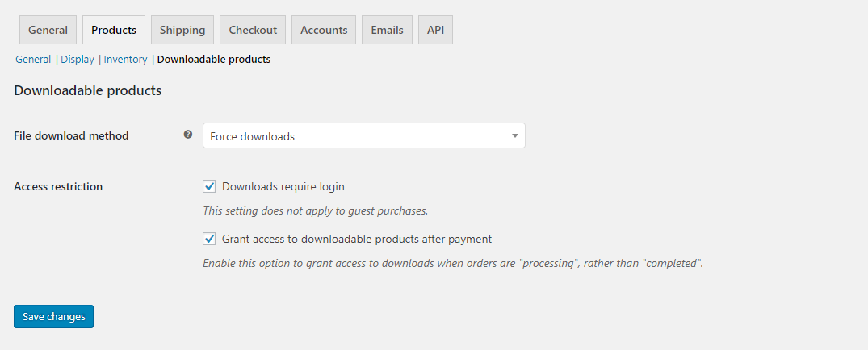Click the General sub-section link
The image size is (868, 350).
[x=33, y=60]
